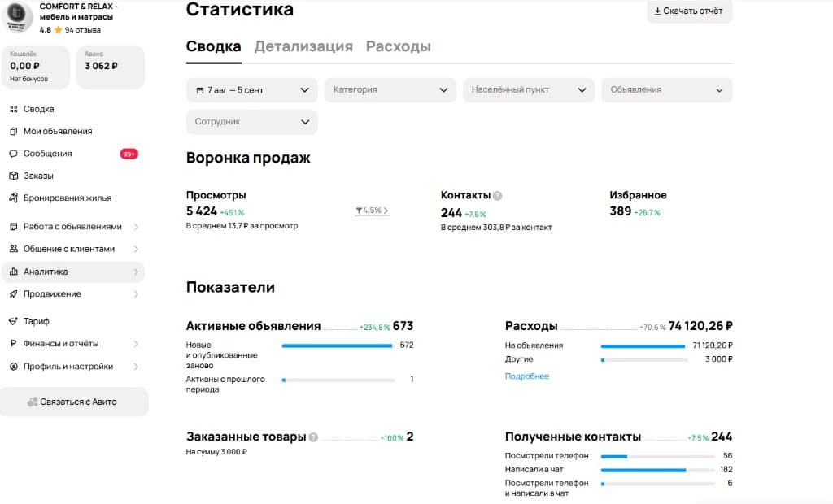Click the Заказы box icon
The width and height of the screenshot is (833, 504).
(x=14, y=176)
